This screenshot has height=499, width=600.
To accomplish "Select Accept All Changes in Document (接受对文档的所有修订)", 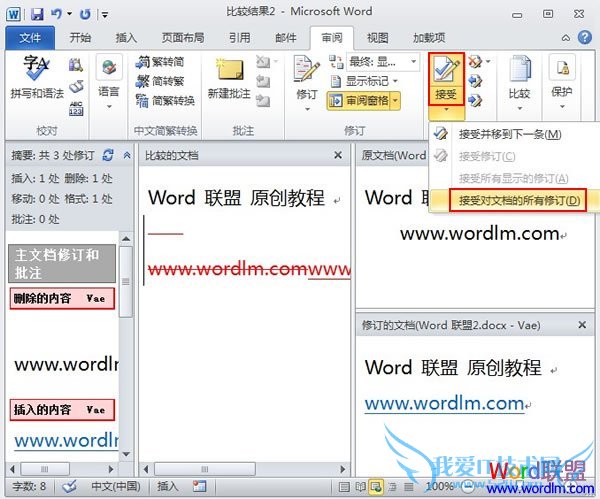I will (x=519, y=201).
